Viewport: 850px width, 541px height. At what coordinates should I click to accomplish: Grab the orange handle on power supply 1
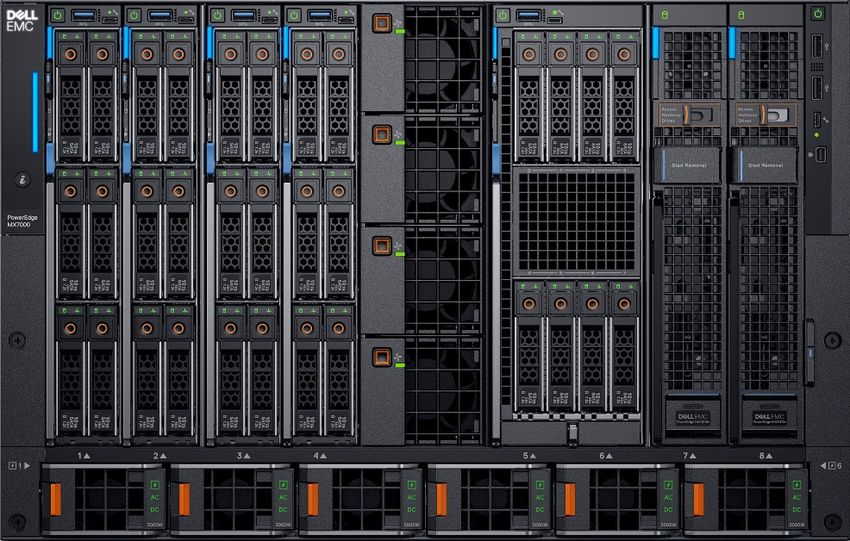point(56,499)
